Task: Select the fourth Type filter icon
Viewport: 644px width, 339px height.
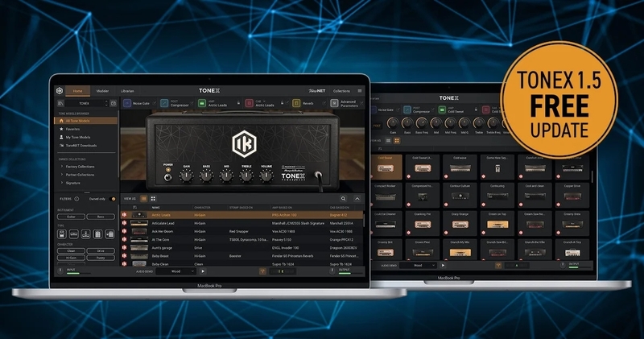Action: tap(97, 234)
